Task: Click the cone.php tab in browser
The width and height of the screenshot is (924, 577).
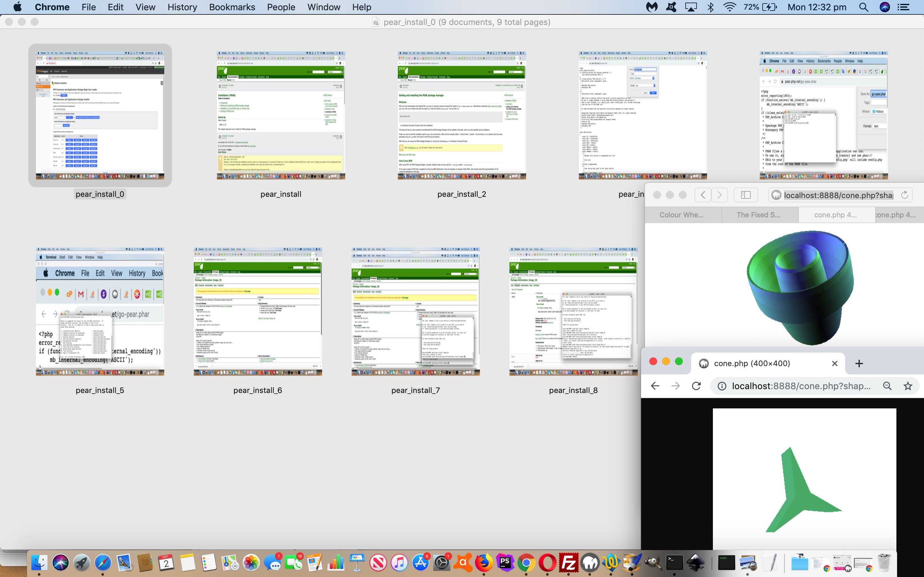Action: 835,214
